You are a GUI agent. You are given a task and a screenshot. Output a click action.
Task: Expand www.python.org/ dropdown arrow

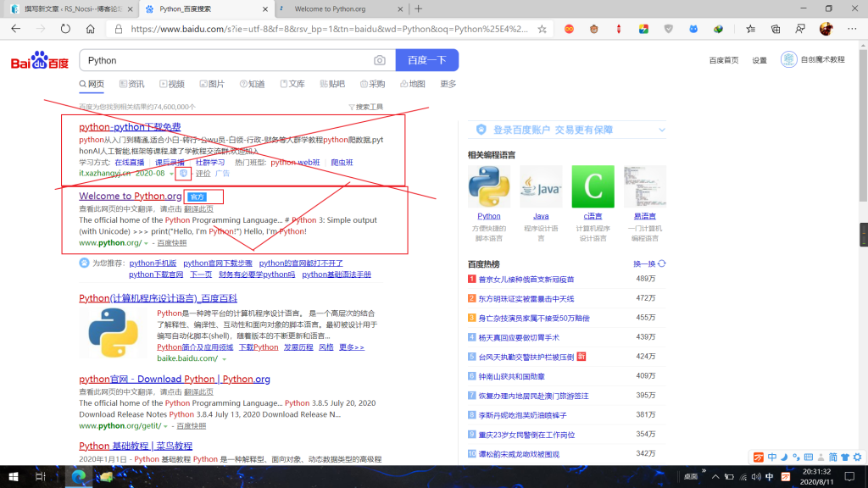pos(146,243)
